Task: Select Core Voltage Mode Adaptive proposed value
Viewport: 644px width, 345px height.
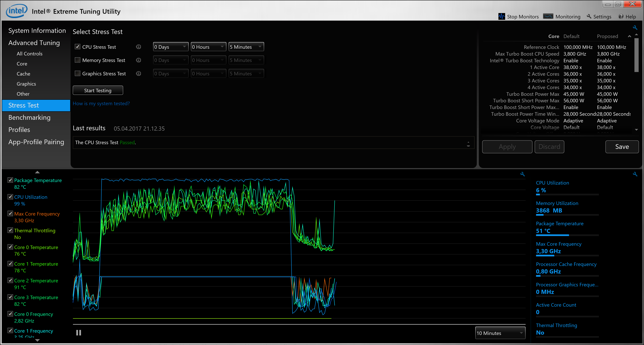Action: coord(606,121)
